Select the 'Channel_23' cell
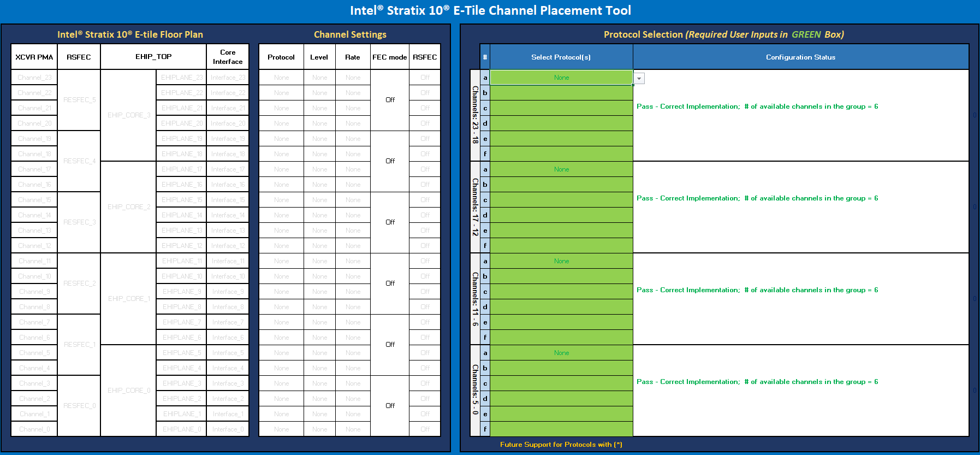 click(x=34, y=78)
